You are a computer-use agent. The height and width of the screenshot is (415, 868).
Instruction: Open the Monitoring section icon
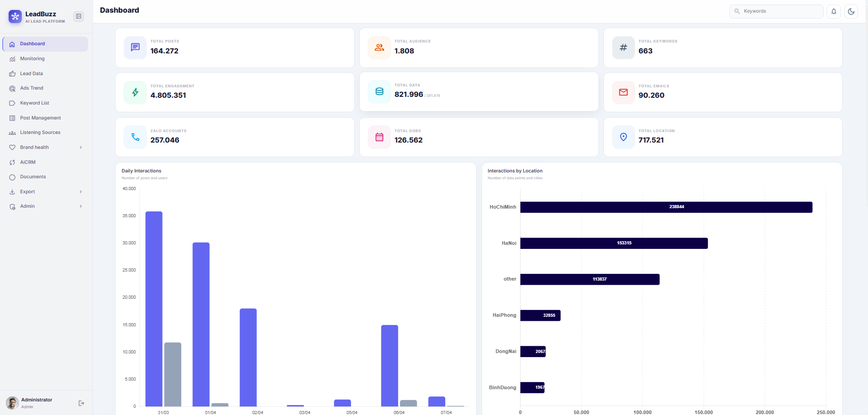click(x=12, y=58)
